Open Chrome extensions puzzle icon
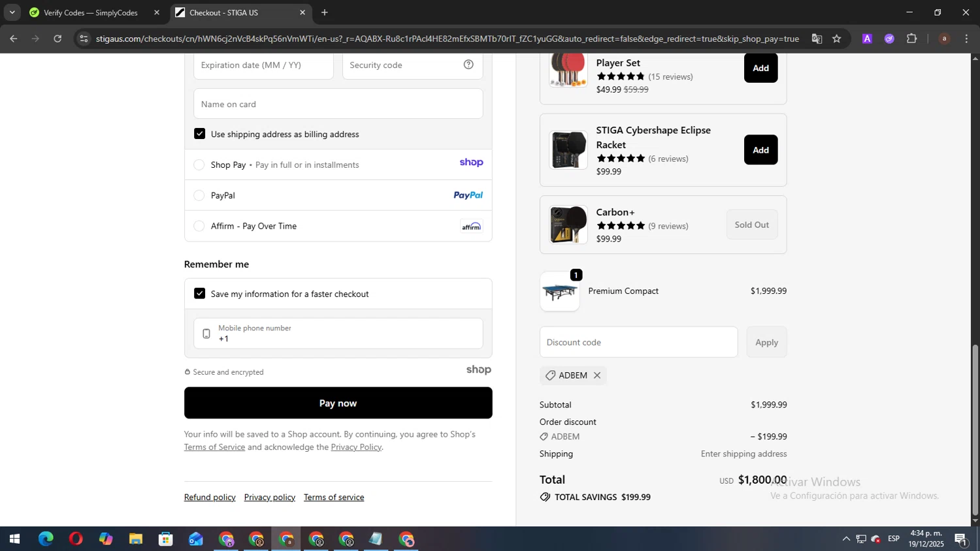980x551 pixels. click(x=912, y=39)
